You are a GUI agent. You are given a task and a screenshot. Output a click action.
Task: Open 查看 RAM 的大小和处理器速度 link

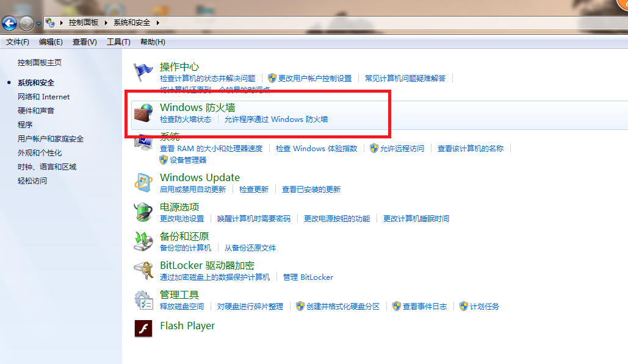[x=211, y=148]
